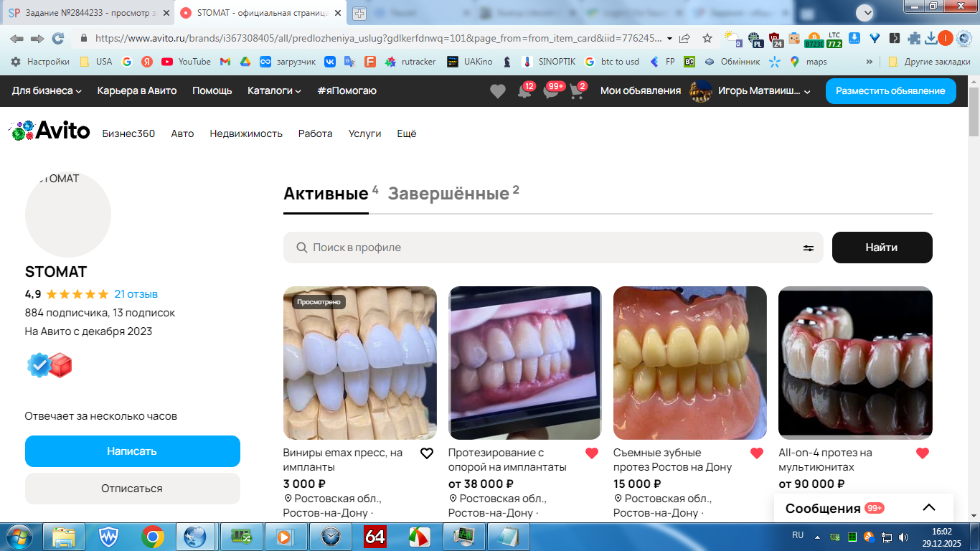The height and width of the screenshot is (551, 980).
Task: Open the 'Ещё' category menu
Action: pos(407,133)
